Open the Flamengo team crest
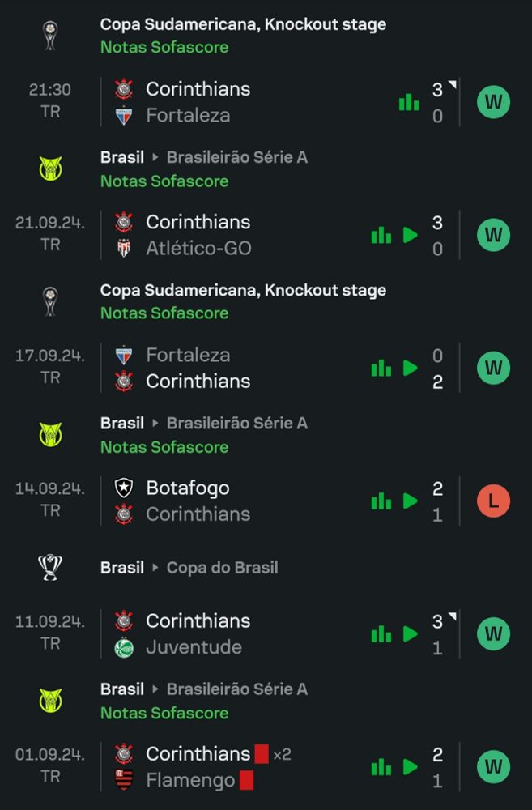Viewport: 532px width, 810px height. click(x=124, y=780)
